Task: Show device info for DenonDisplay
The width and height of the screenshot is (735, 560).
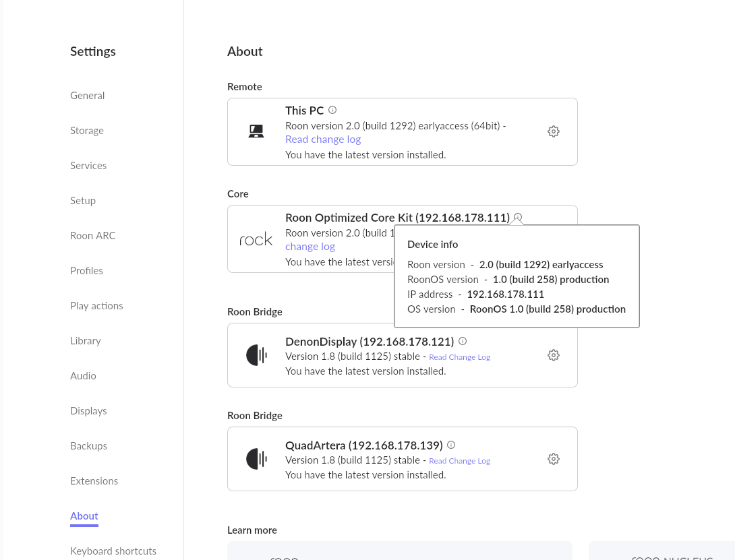Action: point(463,342)
